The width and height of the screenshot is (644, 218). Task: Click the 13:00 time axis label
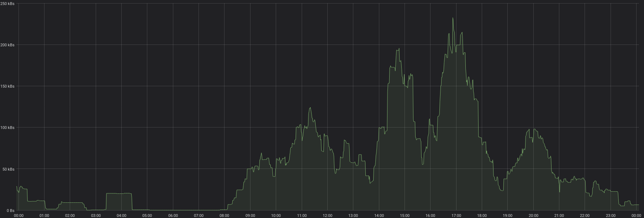tap(353, 216)
